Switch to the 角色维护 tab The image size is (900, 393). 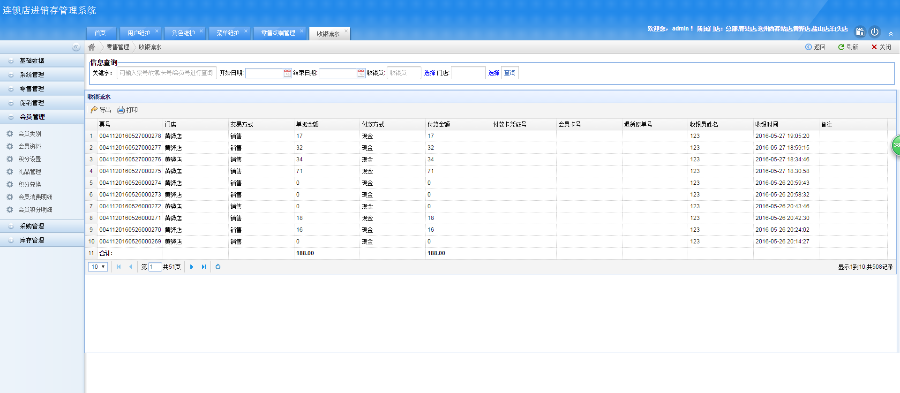click(x=184, y=33)
